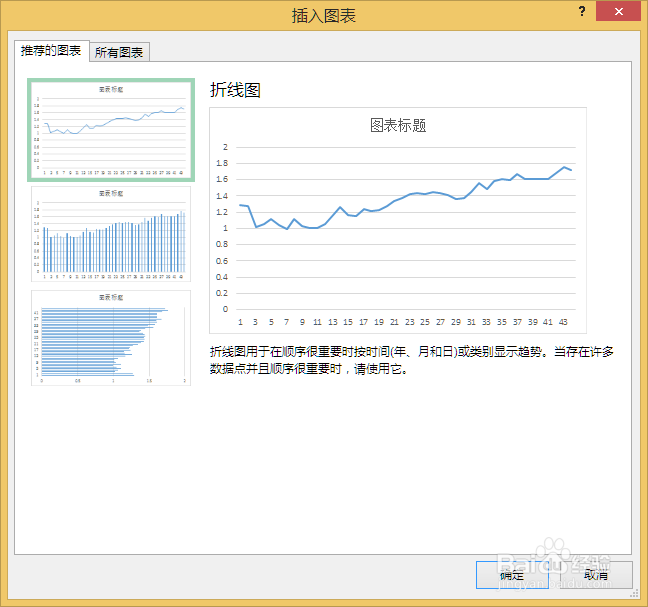Select the line chart thumbnail

tap(111, 130)
